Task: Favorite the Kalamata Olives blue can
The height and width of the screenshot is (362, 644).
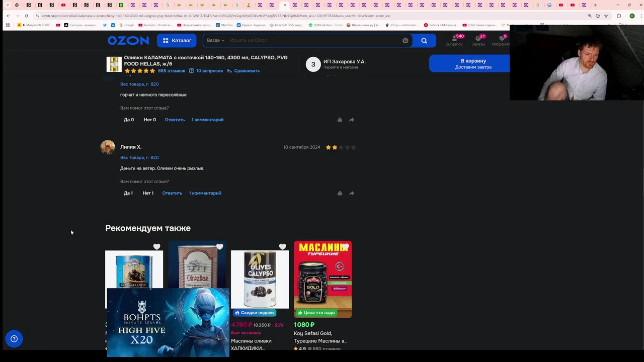Action: [x=157, y=247]
